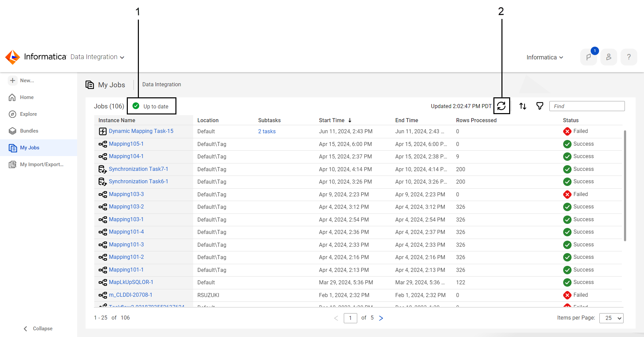
Task: Open Mapping101-1 job
Action: point(126,270)
